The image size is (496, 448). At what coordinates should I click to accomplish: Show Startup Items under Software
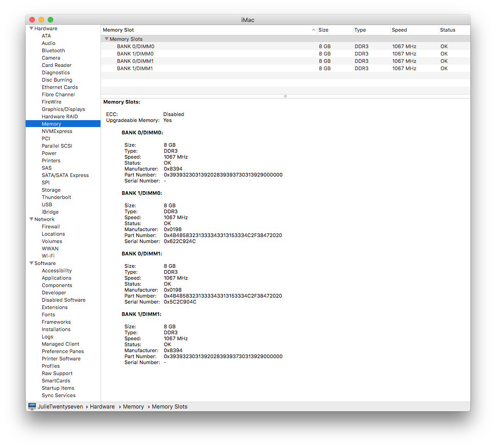(x=58, y=388)
